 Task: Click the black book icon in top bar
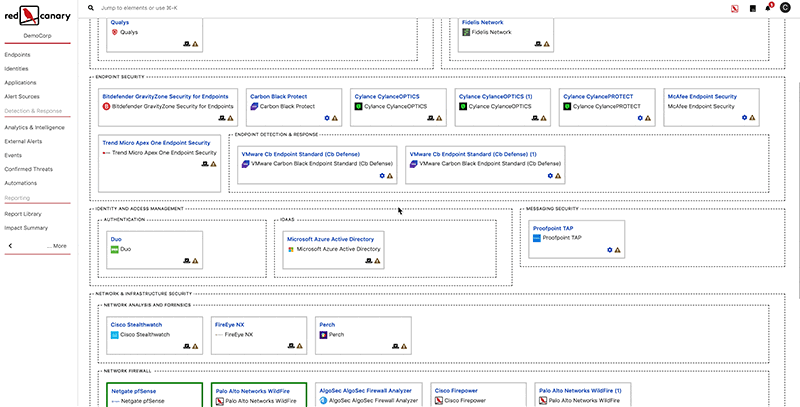pyautogui.click(x=752, y=9)
